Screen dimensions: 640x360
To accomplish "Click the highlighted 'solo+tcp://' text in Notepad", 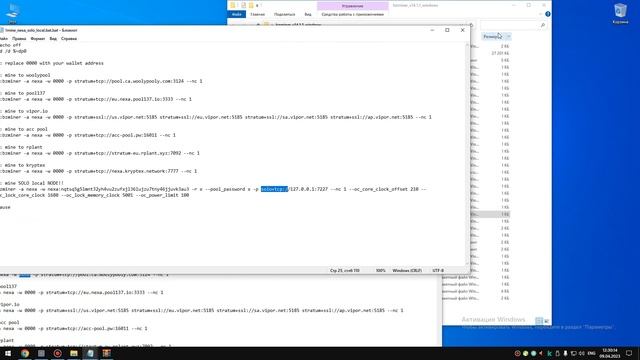I will point(274,189).
